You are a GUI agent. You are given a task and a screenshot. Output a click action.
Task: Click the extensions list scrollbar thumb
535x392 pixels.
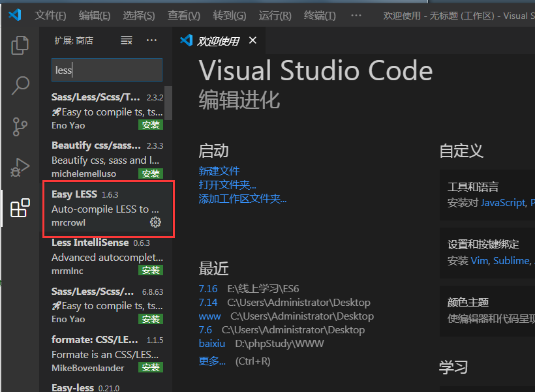point(168,103)
